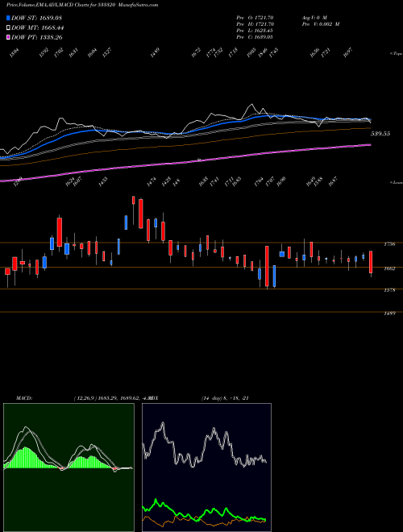Click the blue DOW ST legend swatch
This screenshot has height=532, width=403.
tap(8, 18)
